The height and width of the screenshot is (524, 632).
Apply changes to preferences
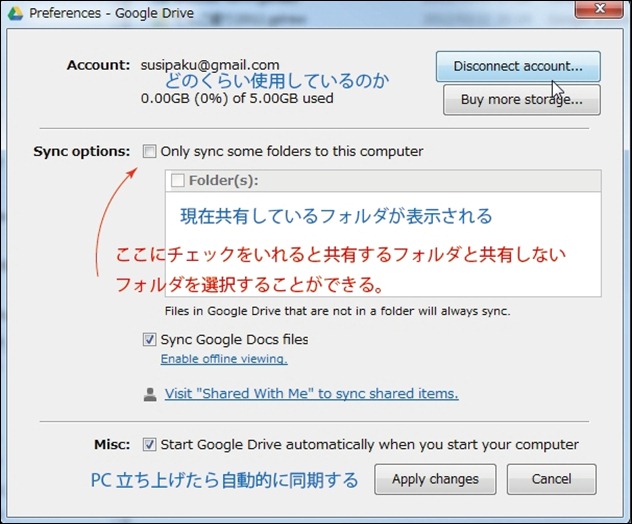point(435,479)
